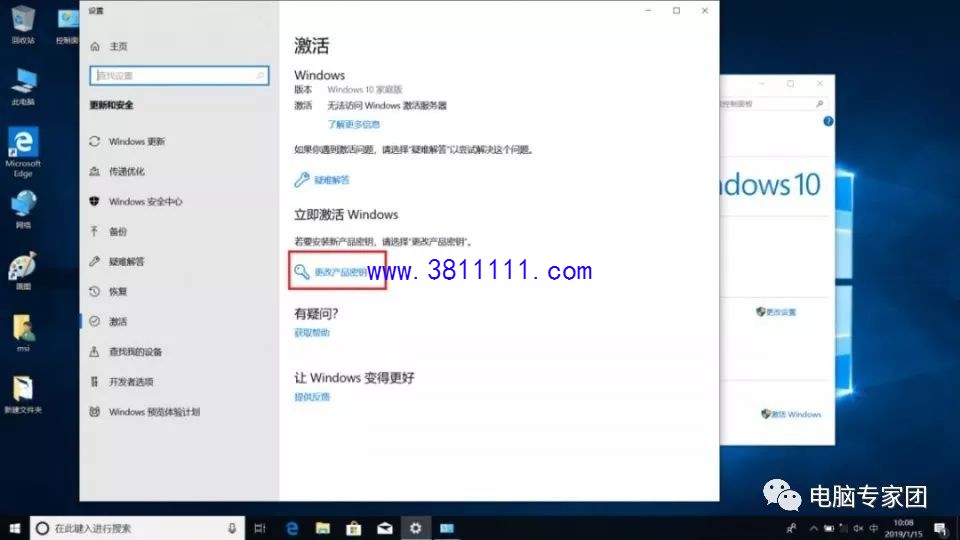Open the Windows Start menu
The height and width of the screenshot is (540, 960).
point(15,528)
